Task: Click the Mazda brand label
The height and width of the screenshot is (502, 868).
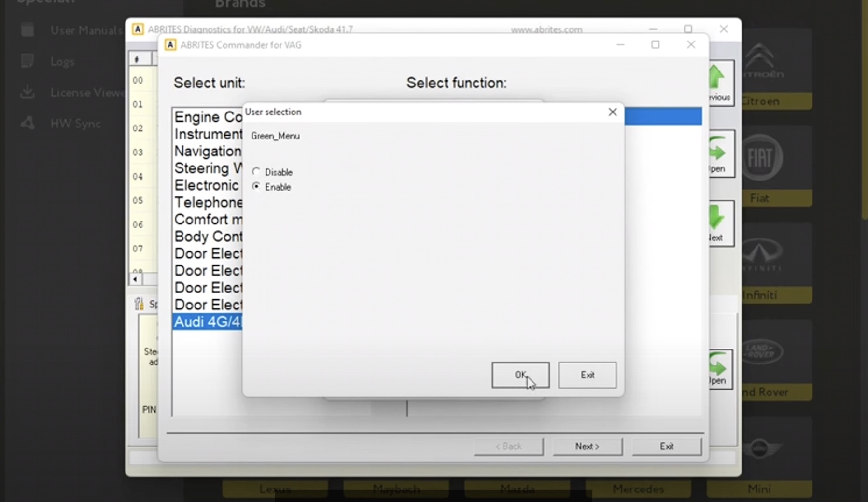Action: pos(517,489)
